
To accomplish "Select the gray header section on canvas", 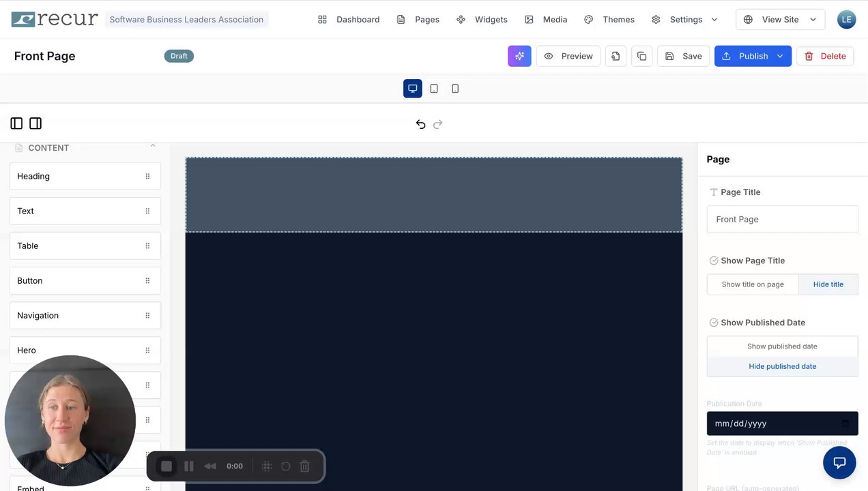I will 434,195.
